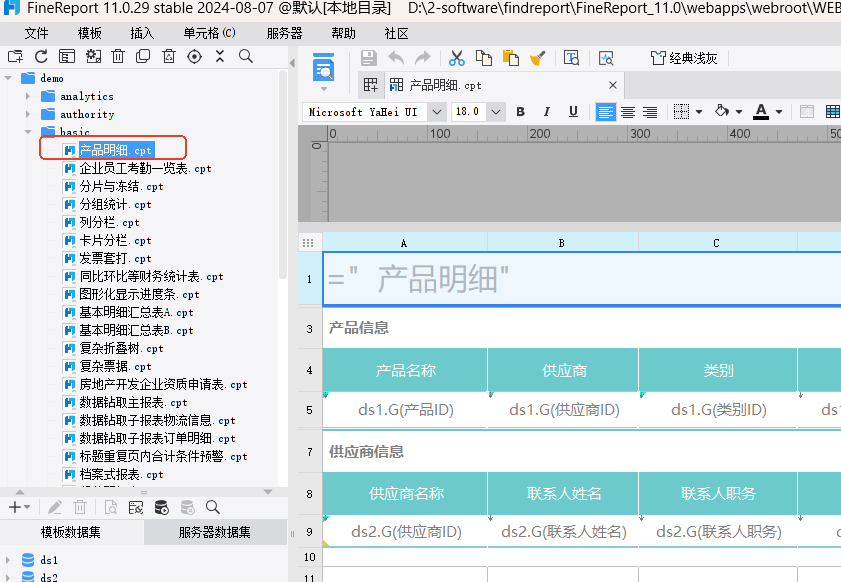Undo the last action

[396, 58]
